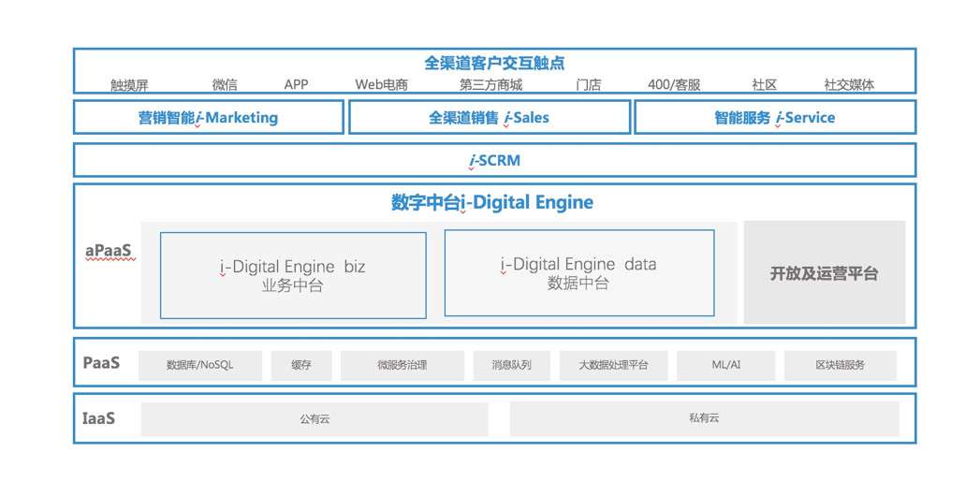Click the 区块链服务 block
The image size is (980, 481).
tap(840, 365)
